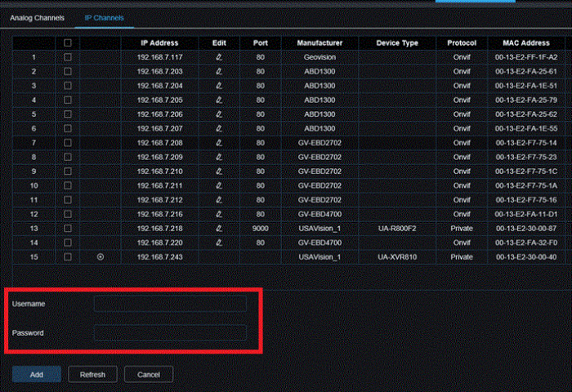Click MAC address 00-13-E2-FA-11-D1
572x392 pixels.
click(526, 214)
